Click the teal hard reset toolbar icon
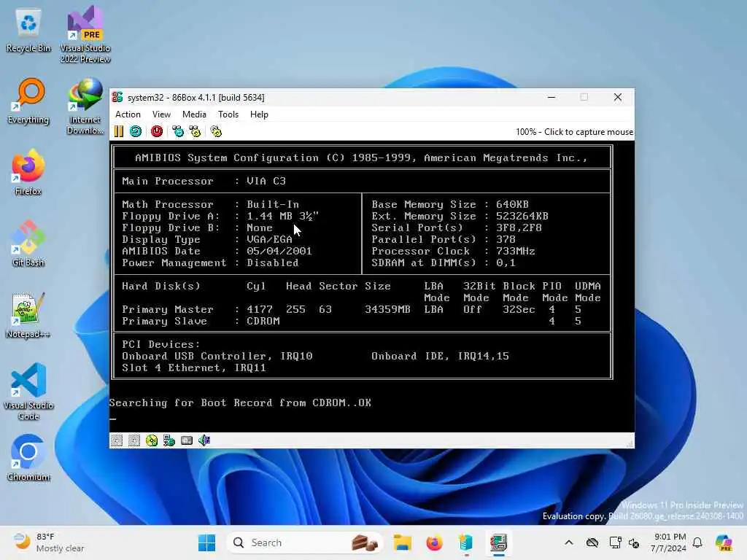Viewport: 747px width, 560px height. (x=136, y=131)
